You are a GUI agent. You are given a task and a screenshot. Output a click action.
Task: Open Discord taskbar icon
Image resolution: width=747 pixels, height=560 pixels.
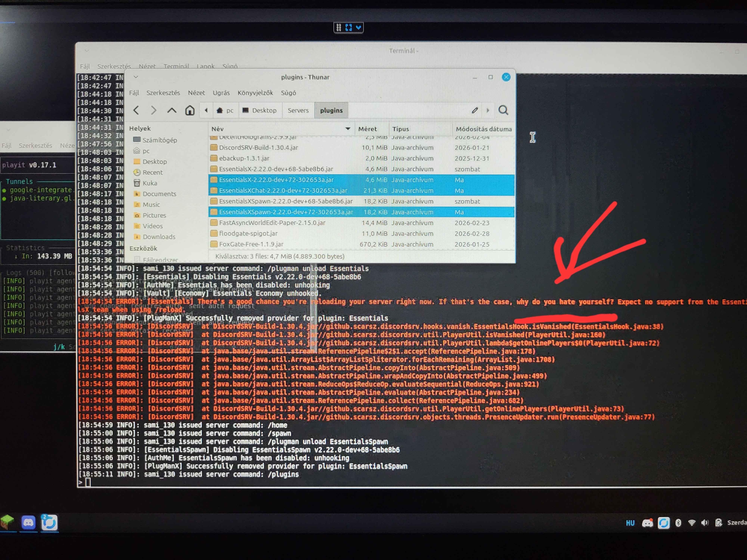pos(28,523)
